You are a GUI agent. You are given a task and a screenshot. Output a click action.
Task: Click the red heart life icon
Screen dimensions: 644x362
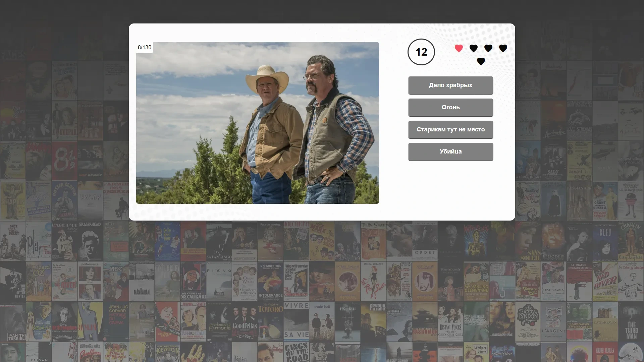(x=459, y=48)
